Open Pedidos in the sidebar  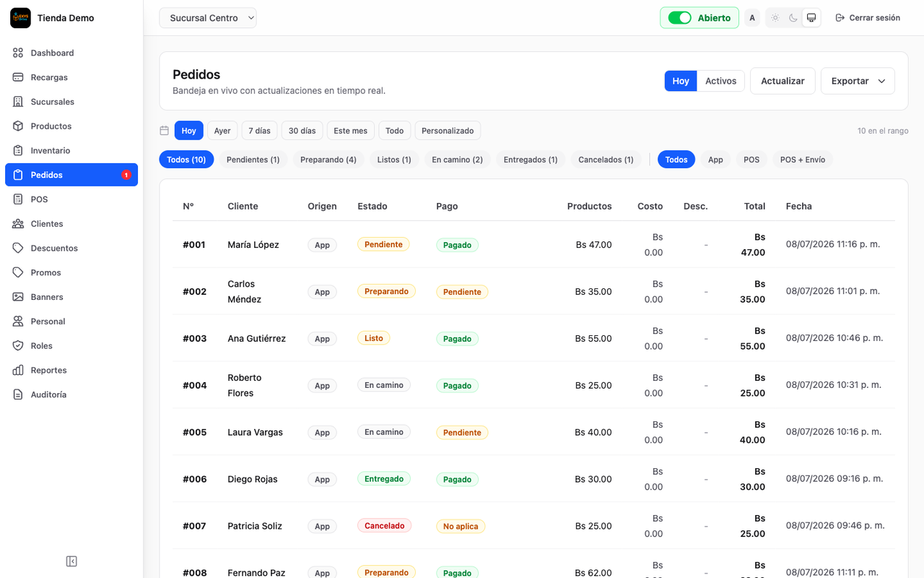point(71,175)
